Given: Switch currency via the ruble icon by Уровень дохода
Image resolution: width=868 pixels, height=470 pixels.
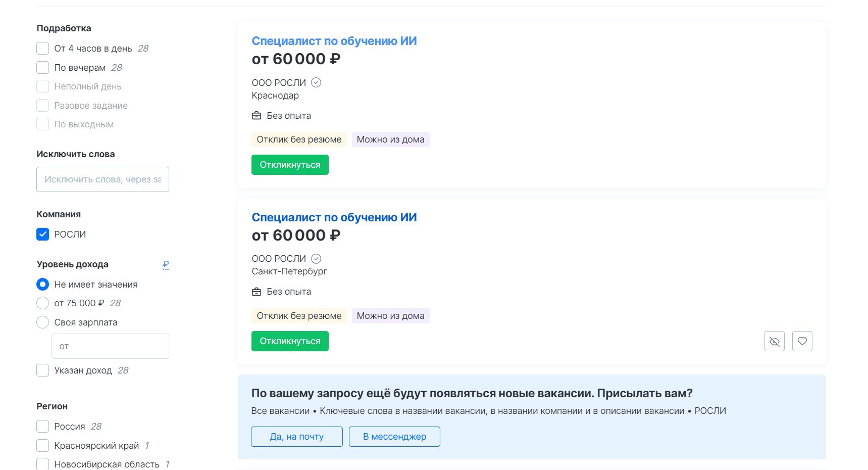Looking at the screenshot, I should (x=166, y=264).
